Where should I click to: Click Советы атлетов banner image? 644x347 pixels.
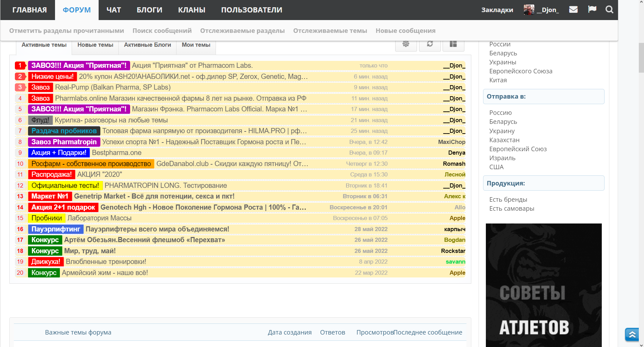(543, 285)
